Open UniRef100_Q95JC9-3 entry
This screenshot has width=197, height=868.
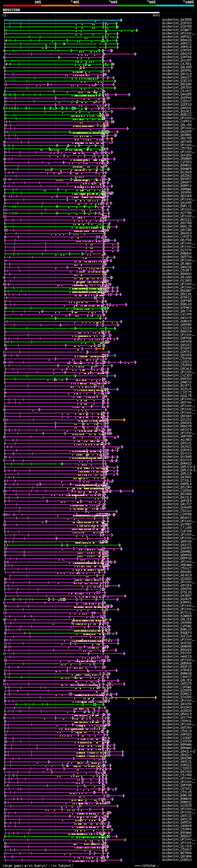(x=179, y=470)
